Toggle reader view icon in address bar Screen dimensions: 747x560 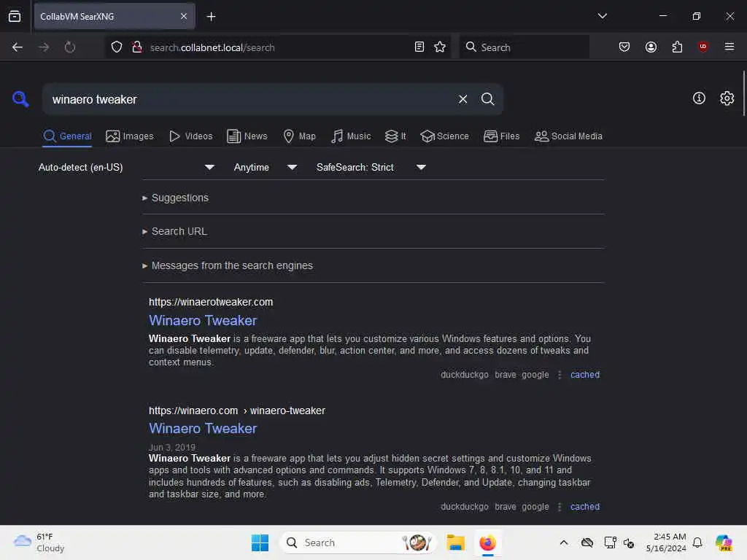point(419,47)
